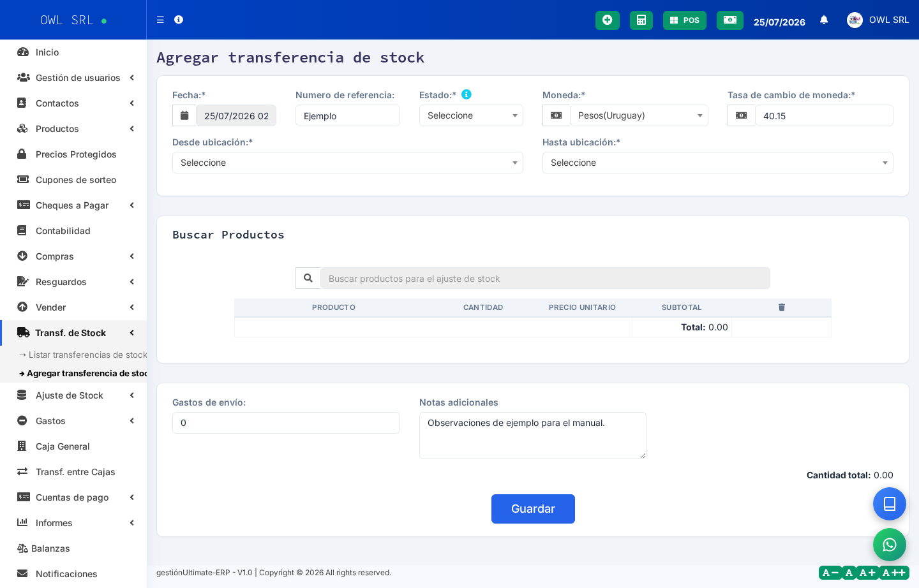
Task: Click the Precios Protegidos lock icon
Action: pyautogui.click(x=22, y=154)
